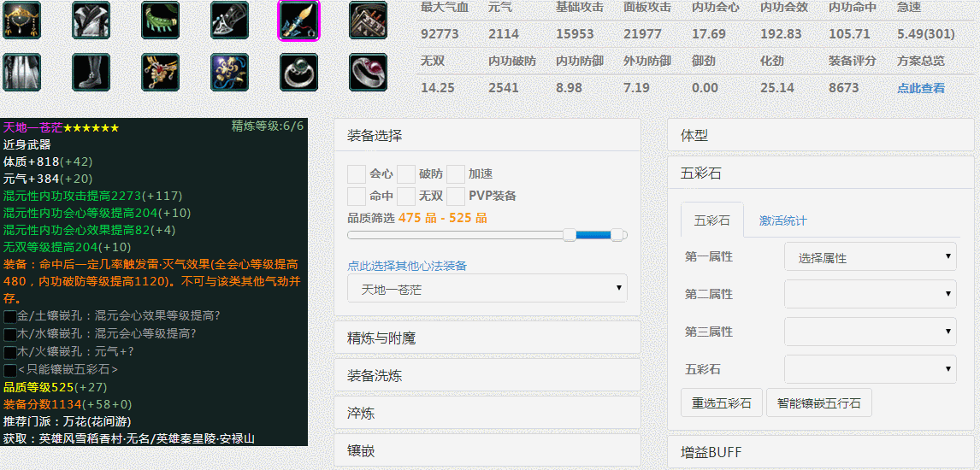Toggle the 金/土镶嵌孔 socket box
Screen dimensions: 980x470
tap(9, 316)
